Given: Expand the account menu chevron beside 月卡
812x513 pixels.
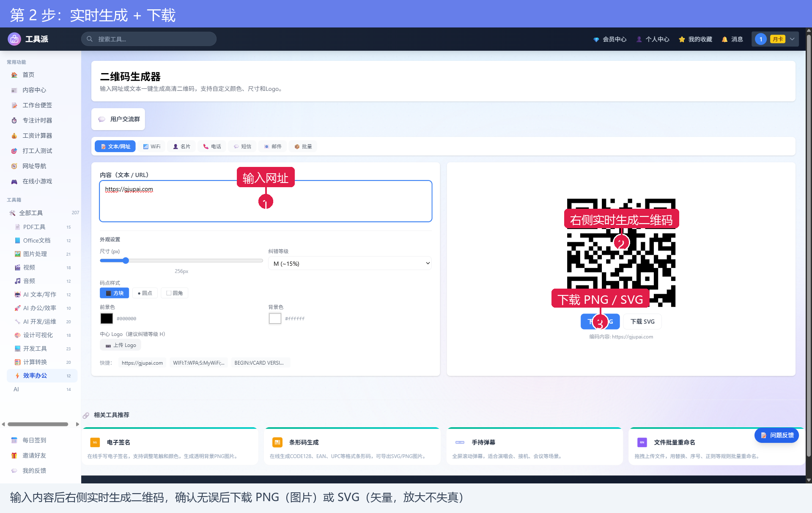Looking at the screenshot, I should (x=792, y=39).
